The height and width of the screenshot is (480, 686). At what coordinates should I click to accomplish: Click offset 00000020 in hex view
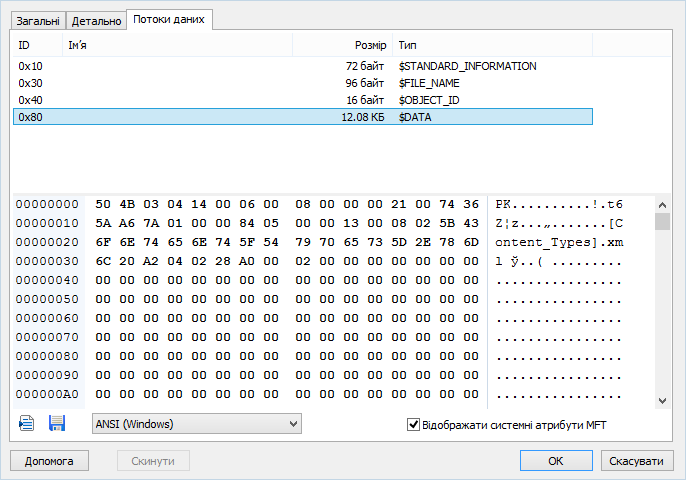pyautogui.click(x=47, y=242)
